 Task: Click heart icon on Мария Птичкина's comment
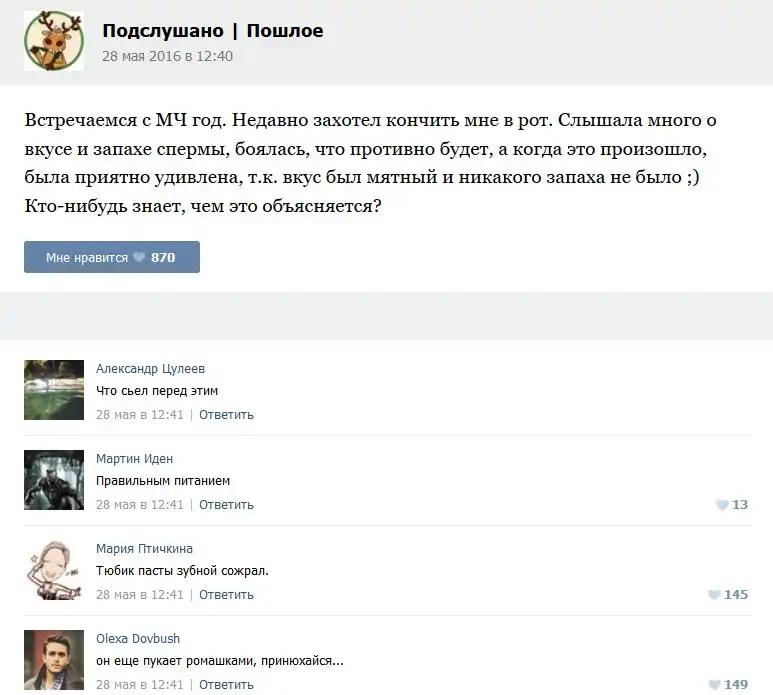click(x=714, y=595)
